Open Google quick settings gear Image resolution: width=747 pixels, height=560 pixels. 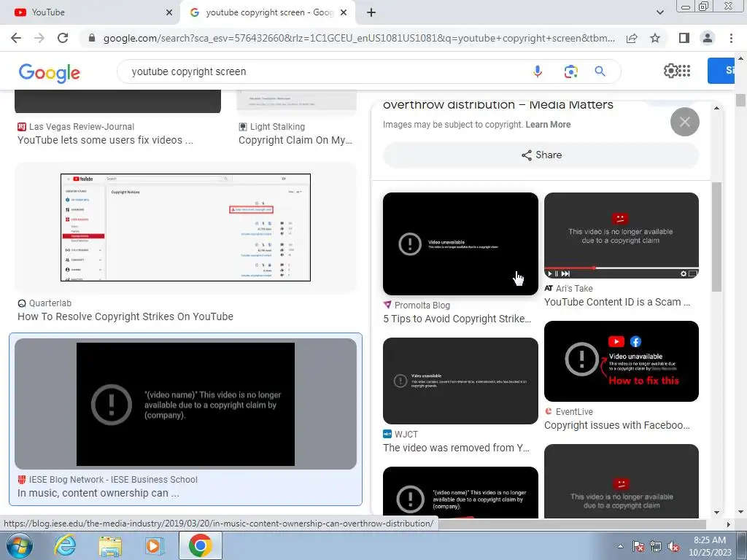tap(670, 71)
